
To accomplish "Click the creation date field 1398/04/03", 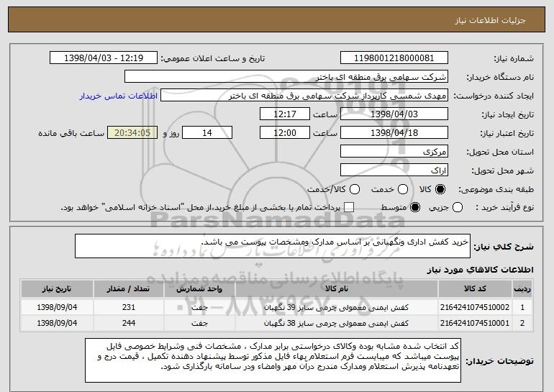I will coord(394,114).
